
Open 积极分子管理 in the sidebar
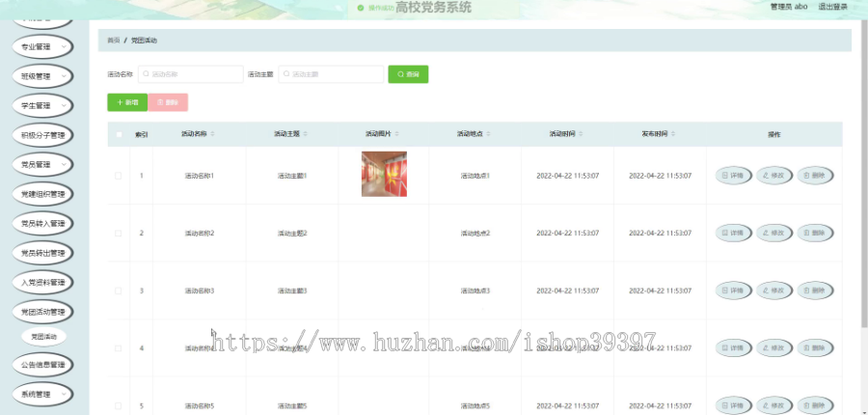click(x=42, y=135)
